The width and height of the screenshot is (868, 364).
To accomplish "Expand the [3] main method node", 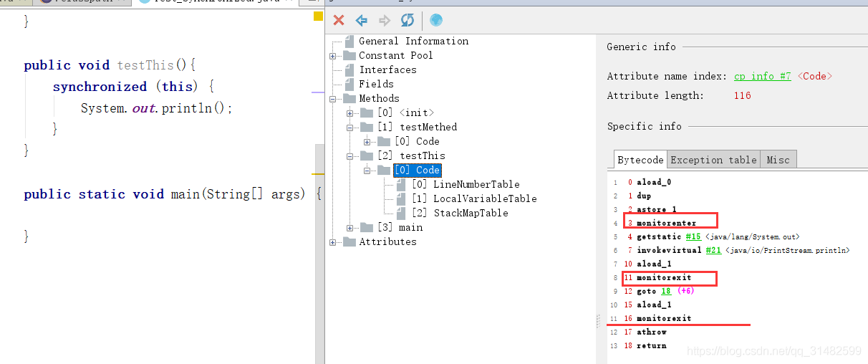I will point(350,228).
